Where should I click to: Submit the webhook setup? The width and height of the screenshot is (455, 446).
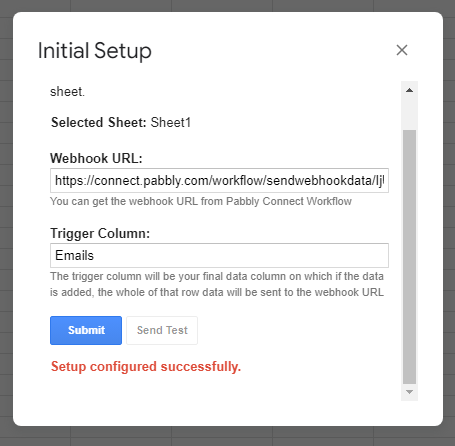pos(86,330)
